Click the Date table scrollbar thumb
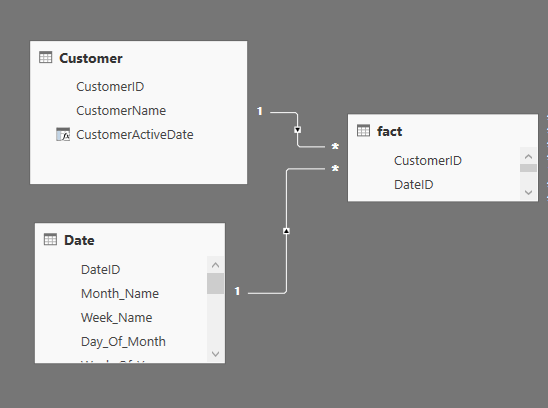The image size is (548, 408). [x=215, y=284]
